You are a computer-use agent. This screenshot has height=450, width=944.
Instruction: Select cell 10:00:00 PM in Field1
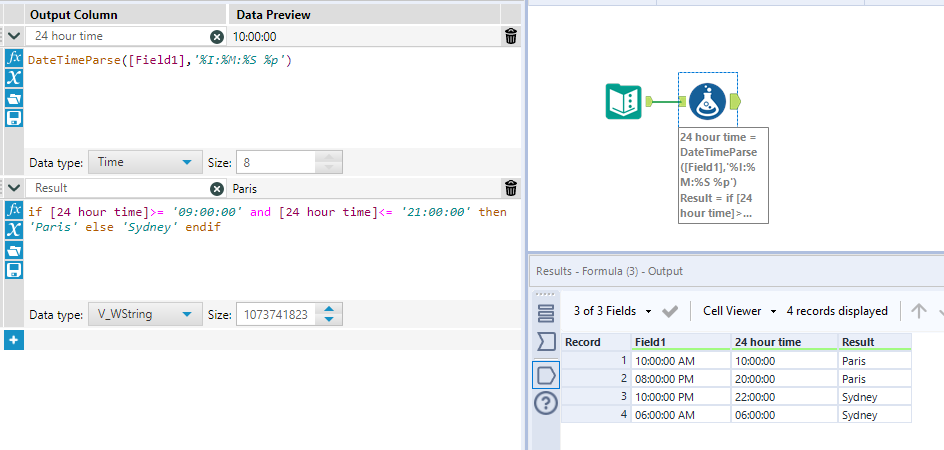coord(681,397)
